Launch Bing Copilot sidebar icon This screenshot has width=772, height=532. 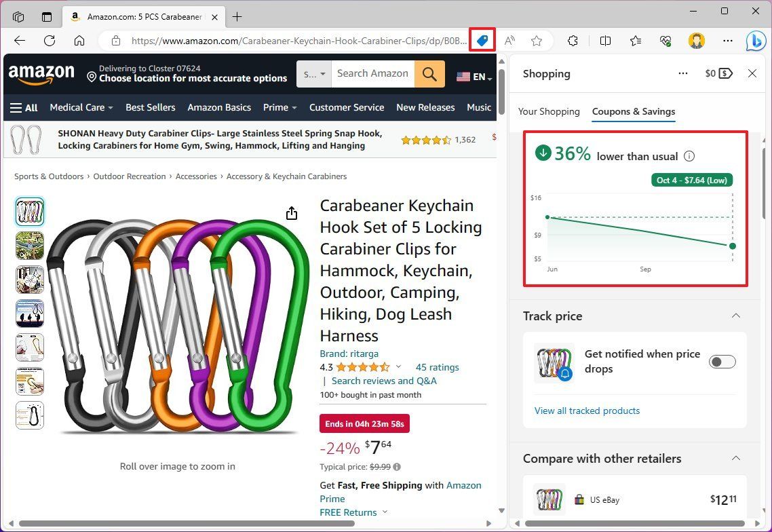pyautogui.click(x=756, y=41)
